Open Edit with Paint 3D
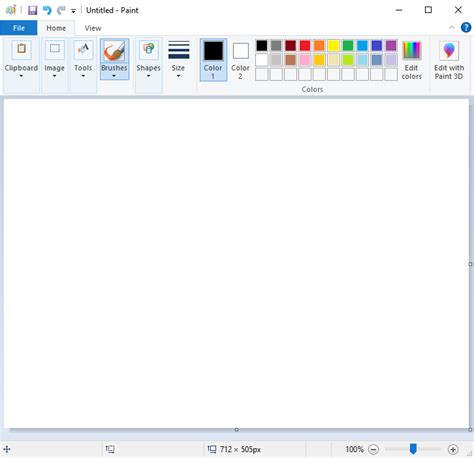The width and height of the screenshot is (474, 458). tap(449, 60)
